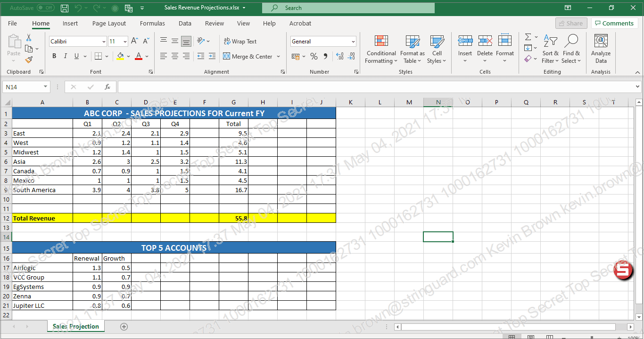Viewport: 644px width, 339px height.
Task: Click the Cut scissors icon
Action: click(29, 37)
